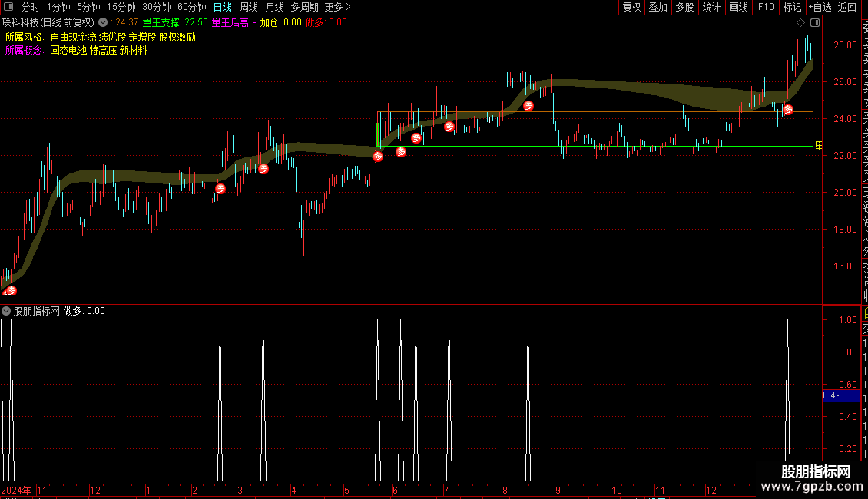Click 自由现金流 style label

coord(73,37)
